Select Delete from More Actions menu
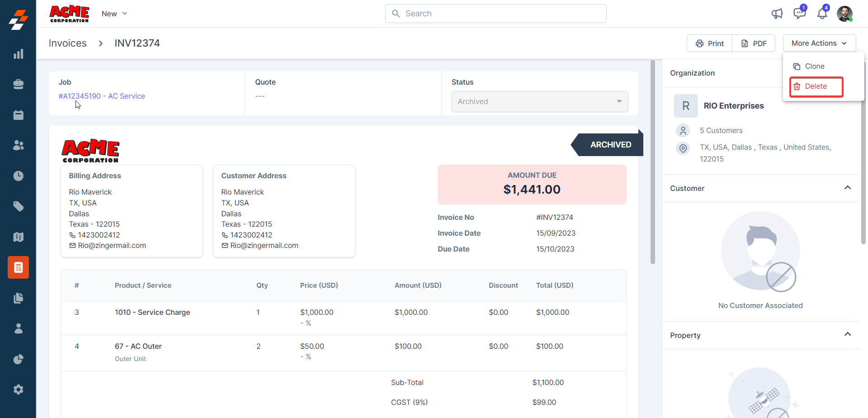 [x=816, y=86]
